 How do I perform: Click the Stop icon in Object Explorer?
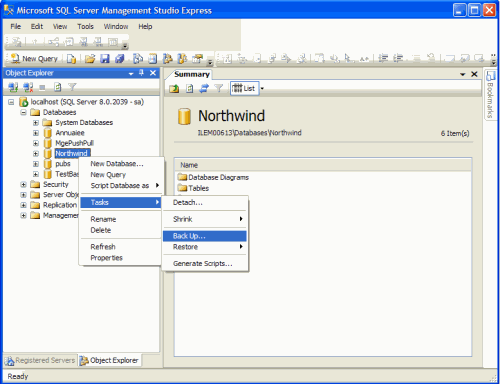[x=42, y=88]
